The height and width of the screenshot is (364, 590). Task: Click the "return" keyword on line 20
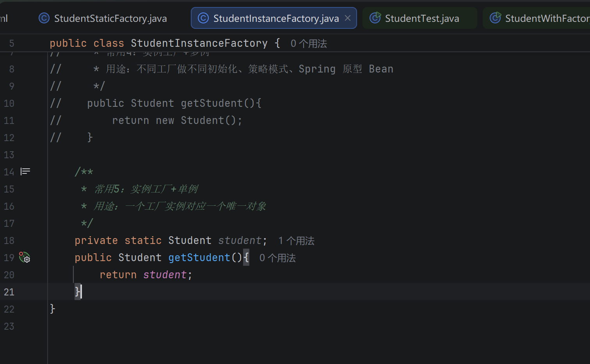click(x=118, y=275)
